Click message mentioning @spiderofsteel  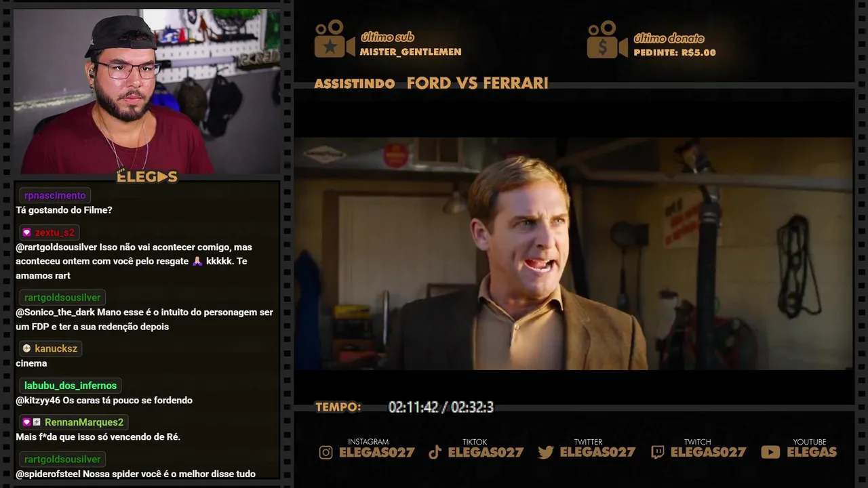pyautogui.click(x=136, y=474)
